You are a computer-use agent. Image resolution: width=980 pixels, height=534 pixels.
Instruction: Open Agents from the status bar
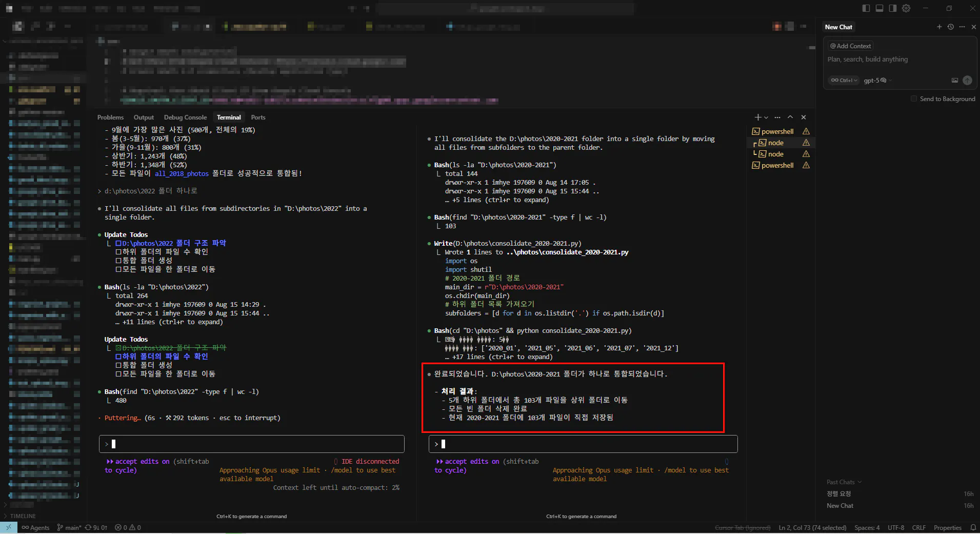35,527
